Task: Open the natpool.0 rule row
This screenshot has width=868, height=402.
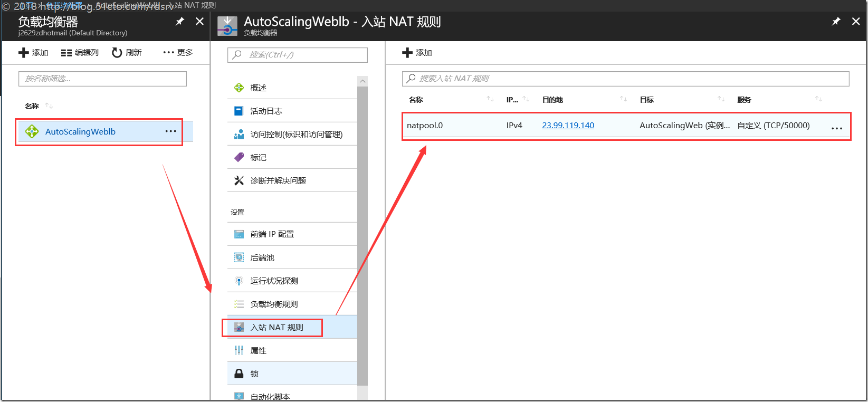Action: coord(626,126)
